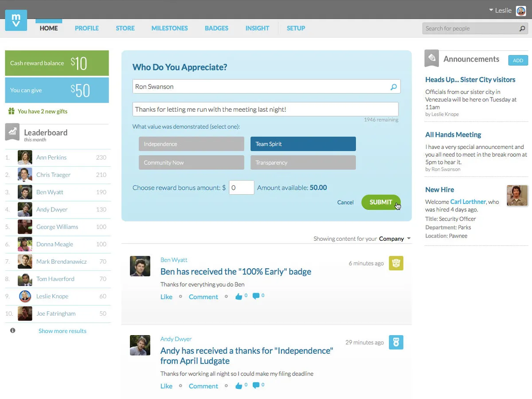The width and height of the screenshot is (532, 399).
Task: Click the thumbs-up icon on Ben's badge post
Action: [x=239, y=296]
